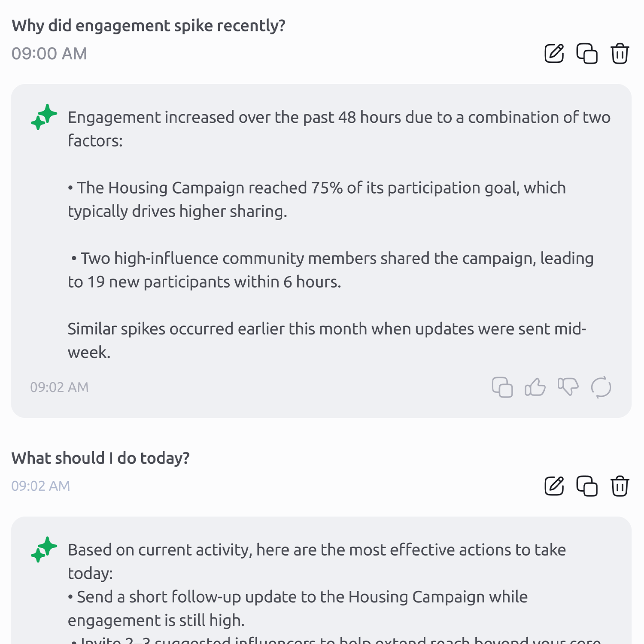
Task: Delete the "What should I do today?" message
Action: pyautogui.click(x=620, y=486)
